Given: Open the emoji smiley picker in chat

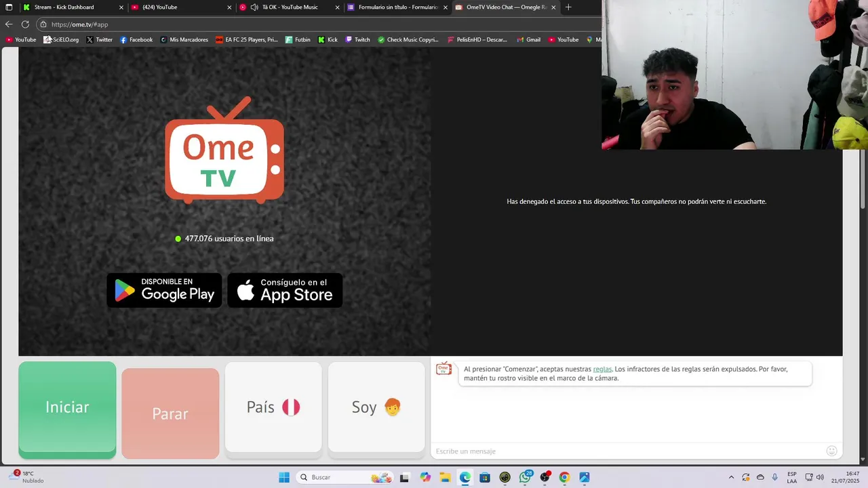Looking at the screenshot, I should click(x=832, y=451).
